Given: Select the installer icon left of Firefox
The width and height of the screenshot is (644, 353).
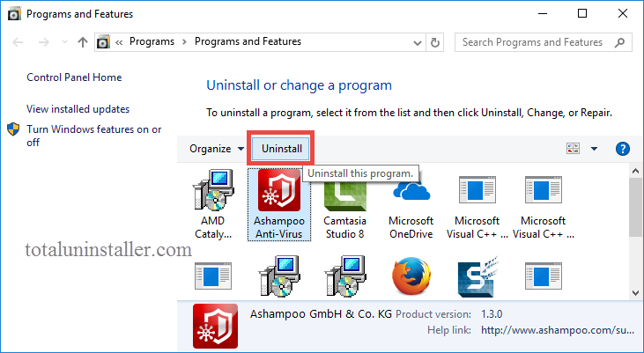Looking at the screenshot, I should click(x=345, y=276).
